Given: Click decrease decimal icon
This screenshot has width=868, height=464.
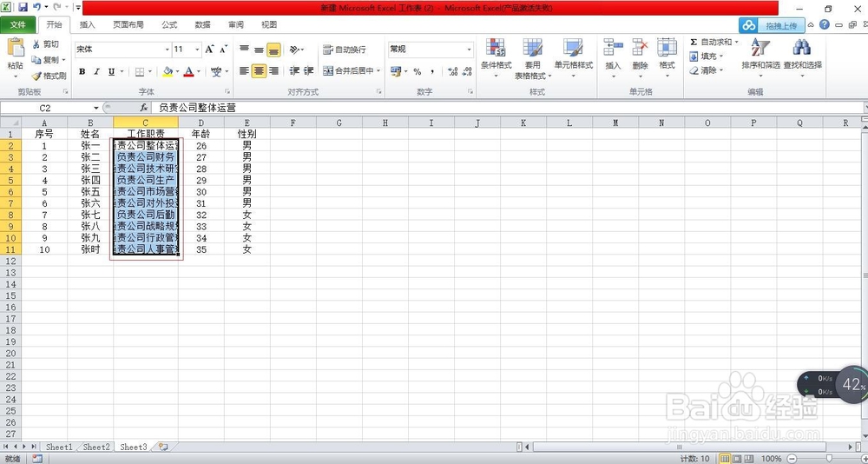Looking at the screenshot, I should tap(468, 71).
